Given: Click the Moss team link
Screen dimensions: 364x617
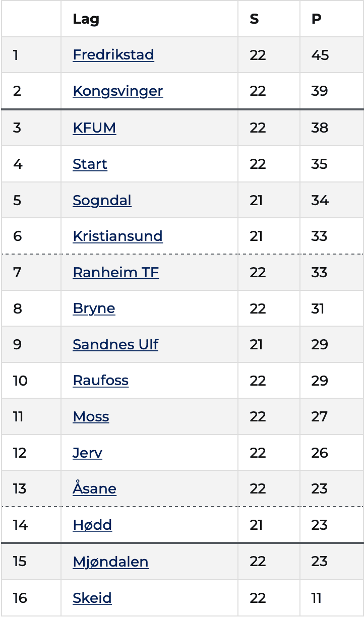Looking at the screenshot, I should tap(91, 416).
